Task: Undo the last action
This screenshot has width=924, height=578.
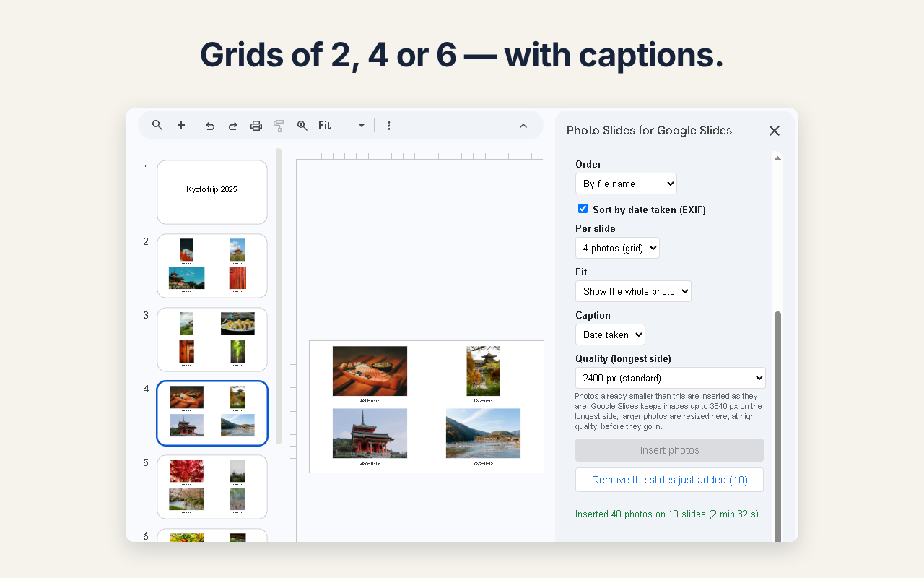Action: coord(210,126)
